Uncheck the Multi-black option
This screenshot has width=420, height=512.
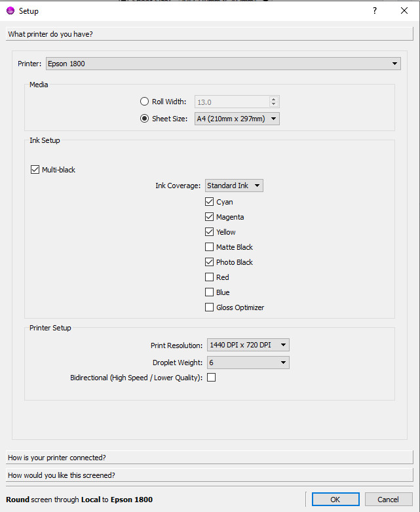[35, 170]
